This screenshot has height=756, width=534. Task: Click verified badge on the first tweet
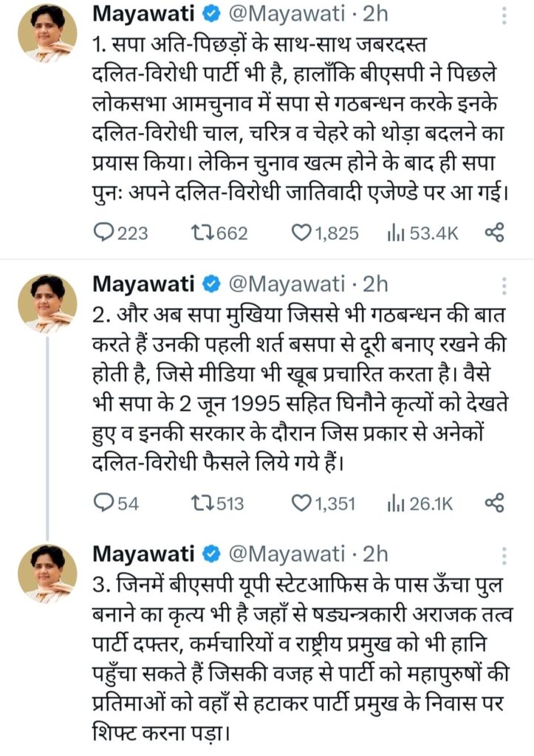[x=210, y=13]
